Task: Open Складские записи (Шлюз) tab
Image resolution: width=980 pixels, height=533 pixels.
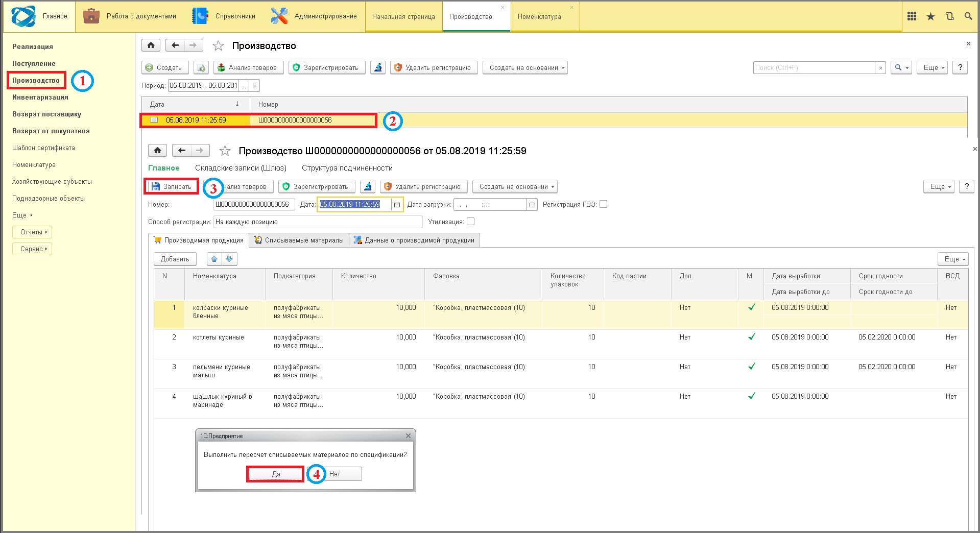Action: tap(241, 168)
